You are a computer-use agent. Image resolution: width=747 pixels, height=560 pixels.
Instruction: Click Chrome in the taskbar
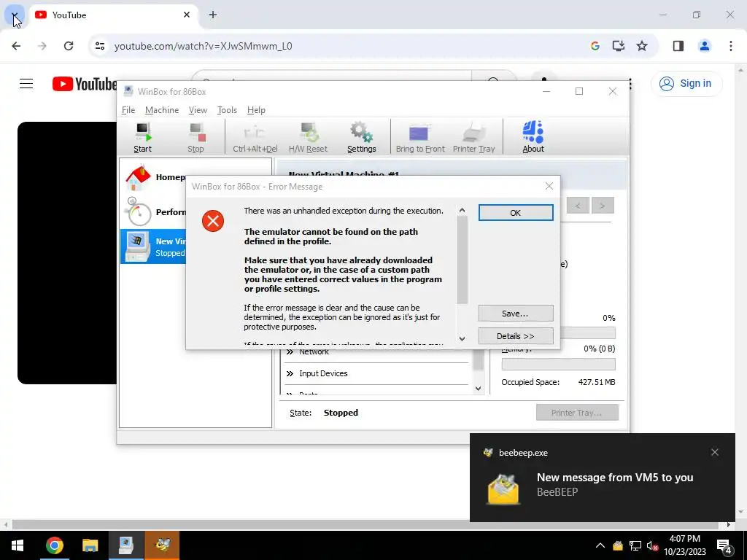pyautogui.click(x=54, y=545)
